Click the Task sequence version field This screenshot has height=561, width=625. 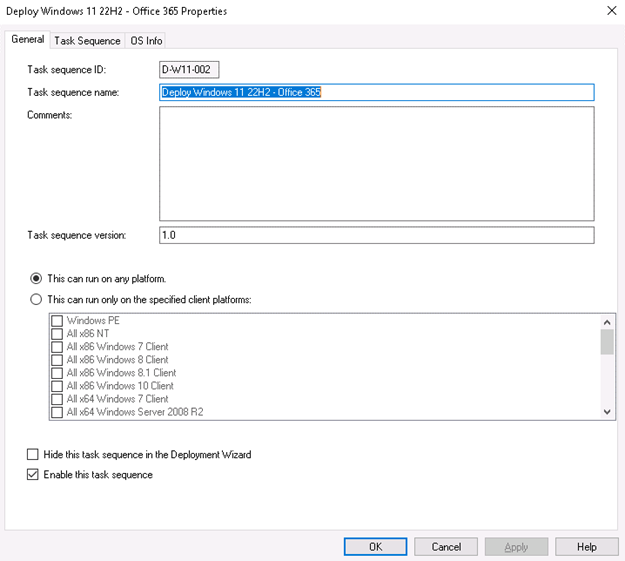coord(376,235)
